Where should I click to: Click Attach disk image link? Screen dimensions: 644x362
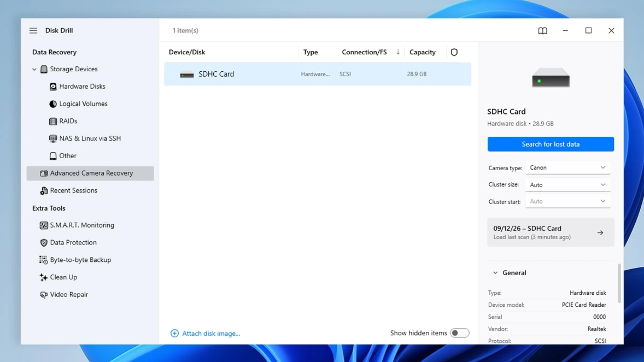coord(211,334)
